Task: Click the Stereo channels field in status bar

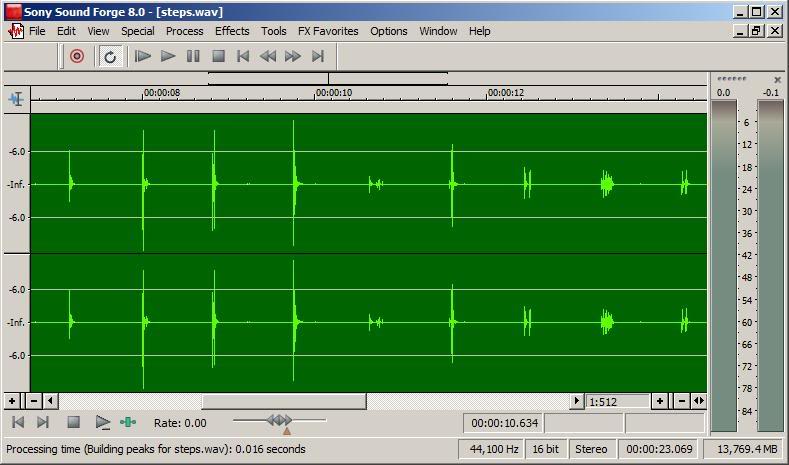Action: [x=591, y=449]
